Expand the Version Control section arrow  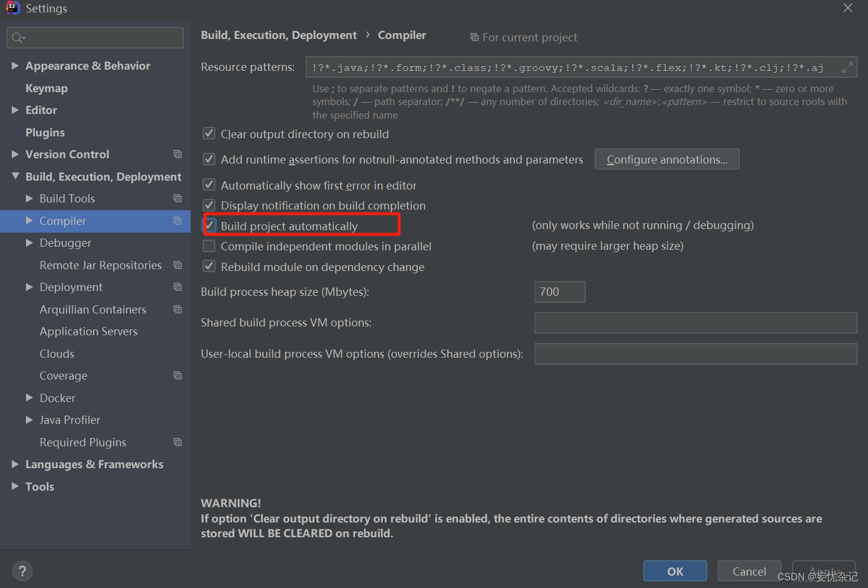click(15, 154)
